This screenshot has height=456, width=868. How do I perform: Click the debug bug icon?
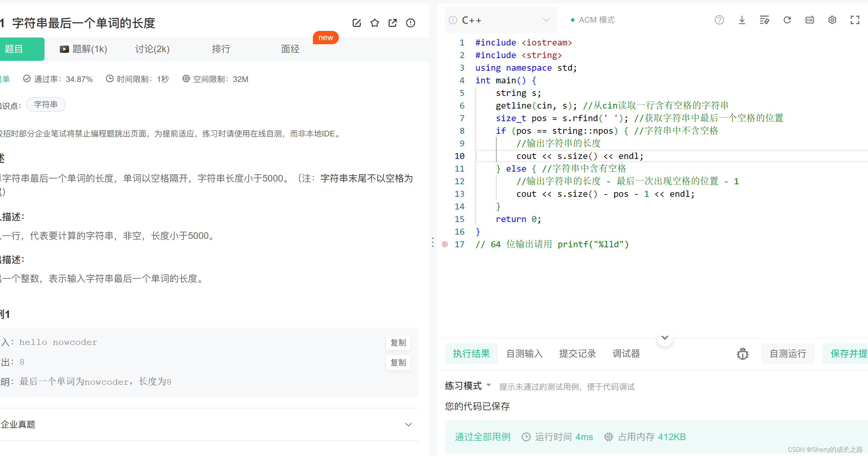coord(742,354)
